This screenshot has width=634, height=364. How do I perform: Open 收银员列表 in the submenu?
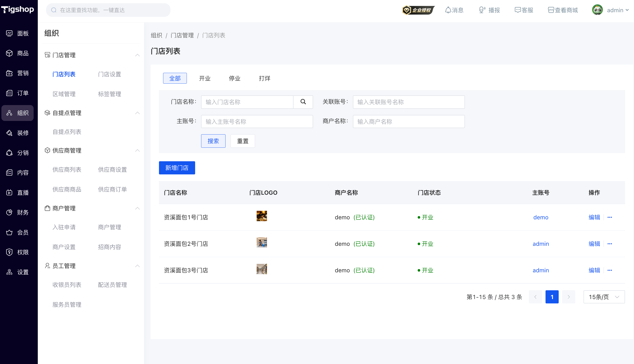click(67, 285)
